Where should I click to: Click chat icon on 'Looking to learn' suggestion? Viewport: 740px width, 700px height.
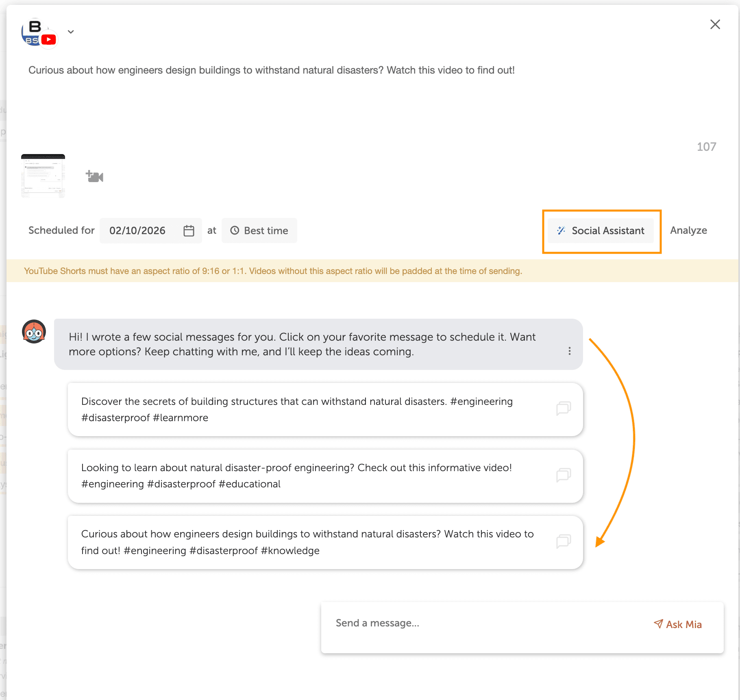tap(563, 475)
